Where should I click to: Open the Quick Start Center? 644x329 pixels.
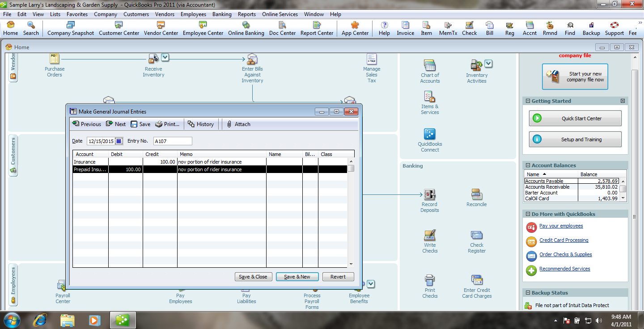coord(575,118)
